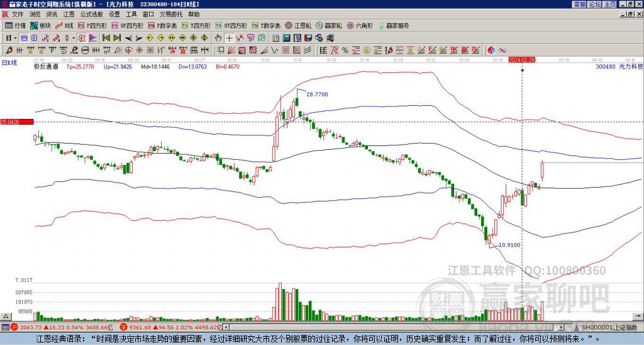The width and height of the screenshot is (644, 345).
Task: Open the 江恩 menu
Action: [69, 14]
